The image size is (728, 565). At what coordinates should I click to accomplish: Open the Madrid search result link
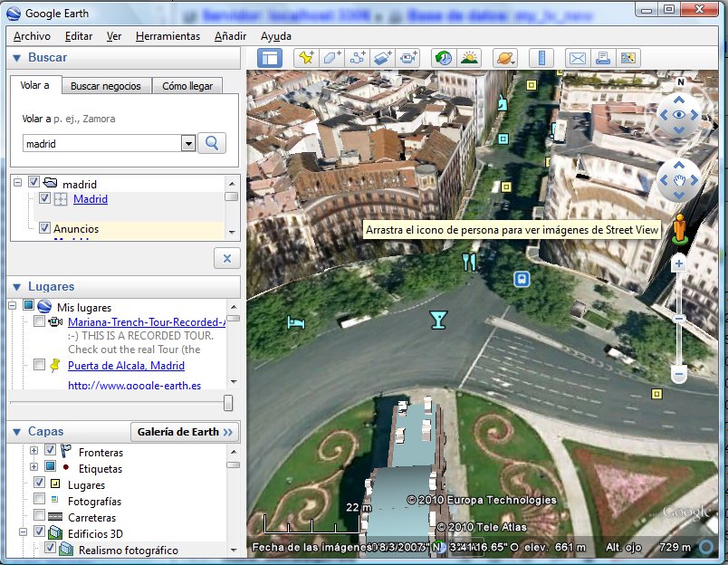(91, 198)
